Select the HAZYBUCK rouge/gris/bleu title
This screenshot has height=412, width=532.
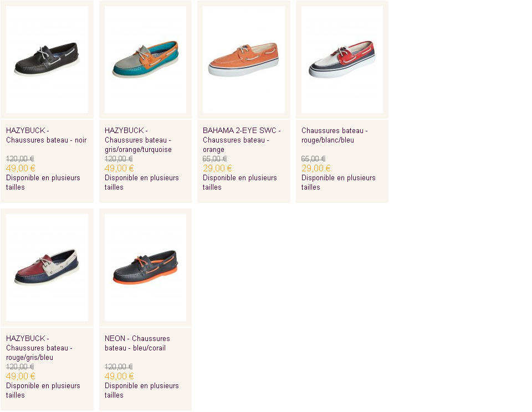tap(39, 348)
